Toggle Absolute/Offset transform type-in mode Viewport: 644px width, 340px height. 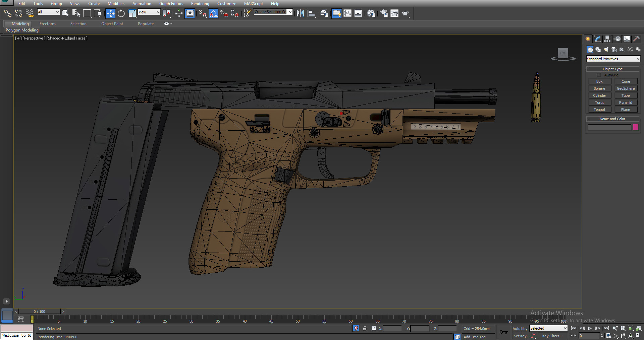374,328
